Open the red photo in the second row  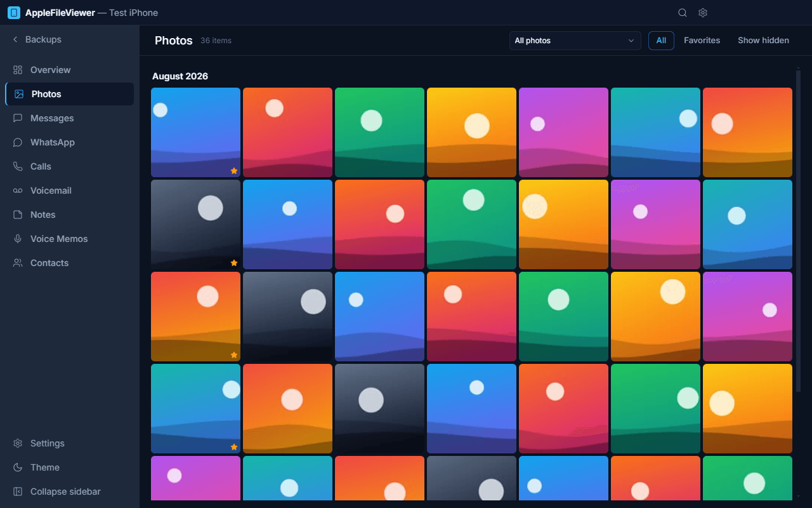tap(379, 224)
